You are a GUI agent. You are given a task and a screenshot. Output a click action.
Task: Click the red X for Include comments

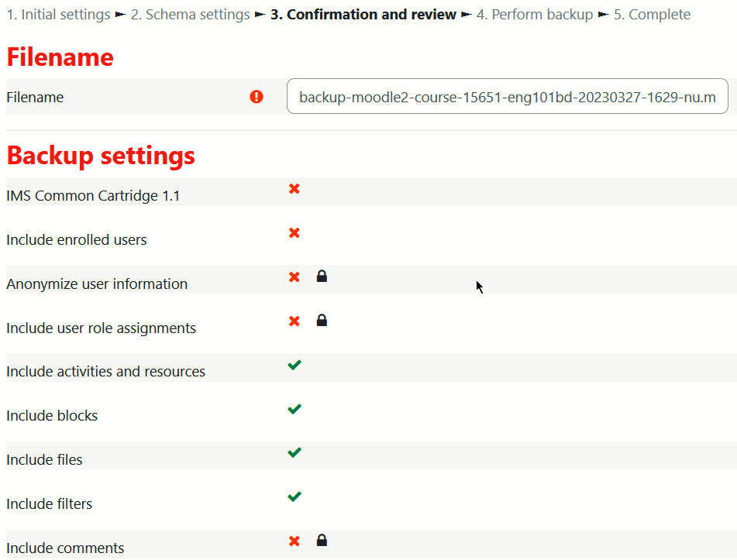coord(294,541)
